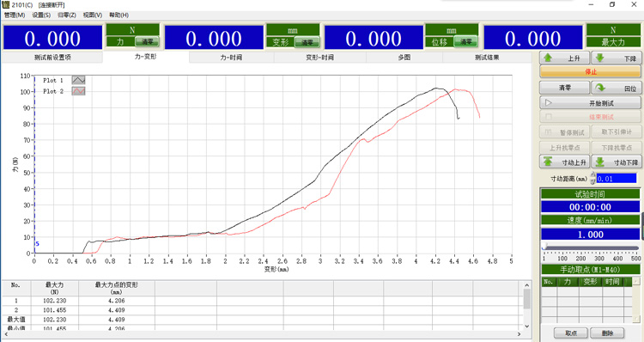Switch to the 力-时间 tab
Screen dimensions: 644x342
231,58
